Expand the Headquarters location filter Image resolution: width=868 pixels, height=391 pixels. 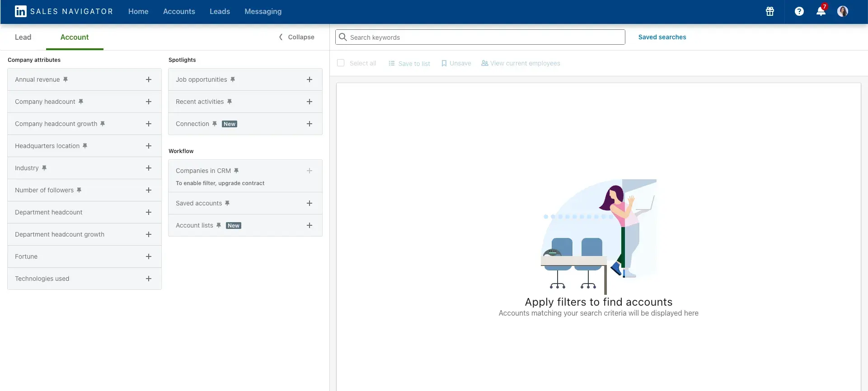click(148, 146)
